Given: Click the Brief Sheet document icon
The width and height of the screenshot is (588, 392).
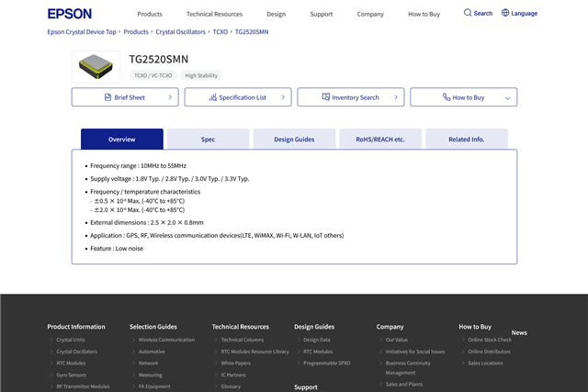Looking at the screenshot, I should [108, 97].
